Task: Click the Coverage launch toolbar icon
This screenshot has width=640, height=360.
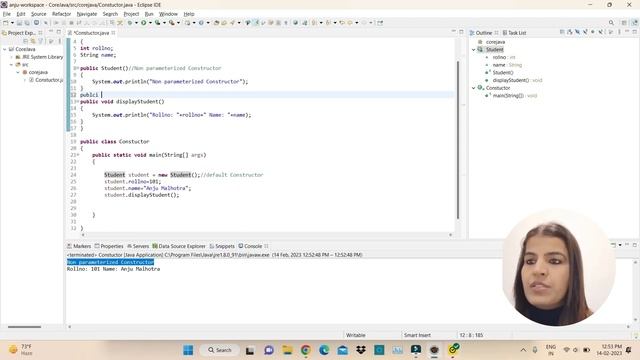Action: click(158, 23)
